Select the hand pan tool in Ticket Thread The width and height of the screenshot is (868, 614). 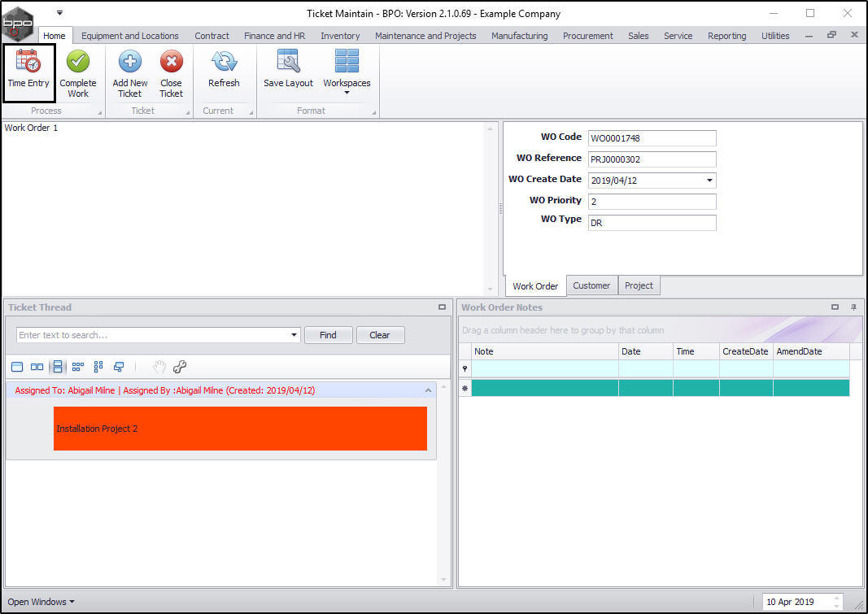[x=159, y=367]
